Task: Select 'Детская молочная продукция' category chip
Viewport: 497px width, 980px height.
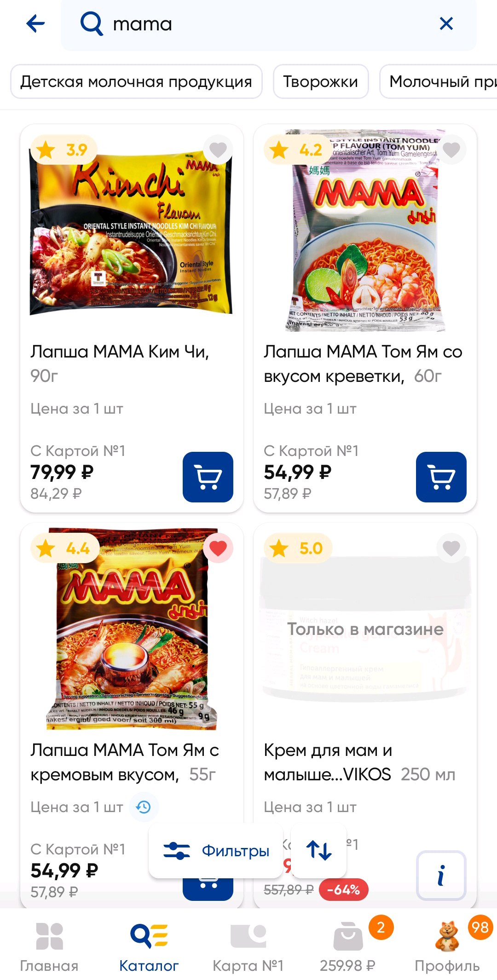Action: coord(136,81)
